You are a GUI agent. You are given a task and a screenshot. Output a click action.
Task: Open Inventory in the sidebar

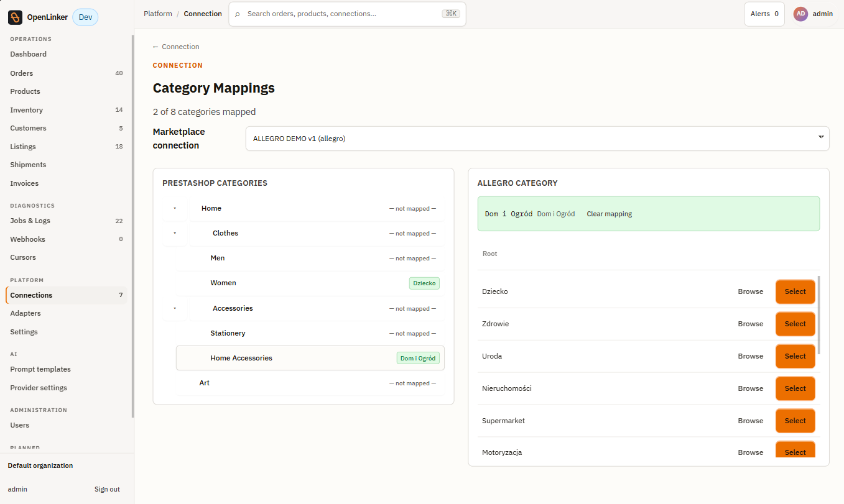(67, 110)
